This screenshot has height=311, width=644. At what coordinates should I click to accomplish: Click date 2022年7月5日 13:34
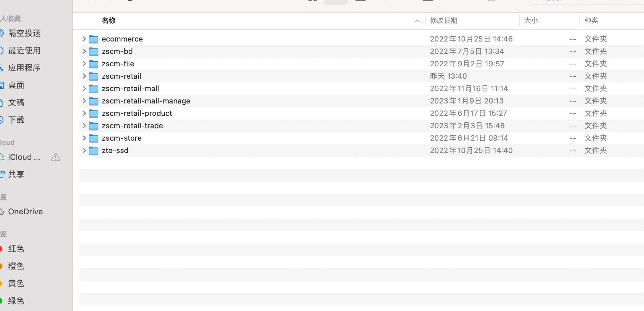pyautogui.click(x=467, y=51)
